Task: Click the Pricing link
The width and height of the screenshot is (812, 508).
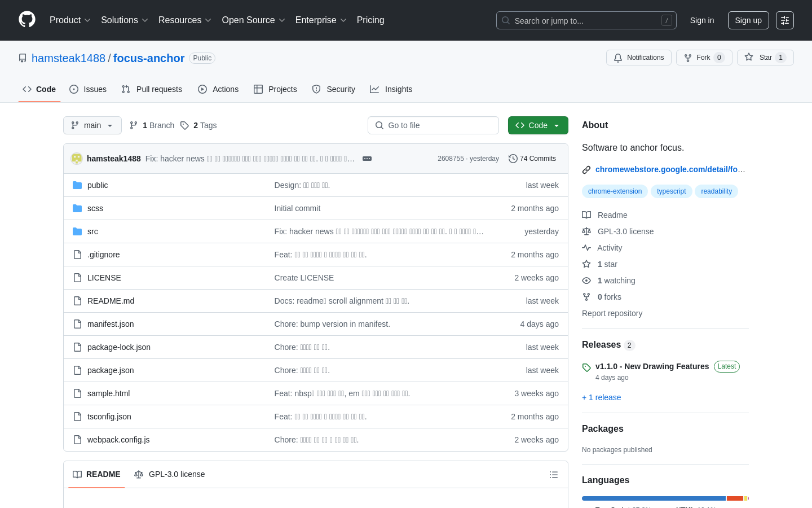Action: 370,20
